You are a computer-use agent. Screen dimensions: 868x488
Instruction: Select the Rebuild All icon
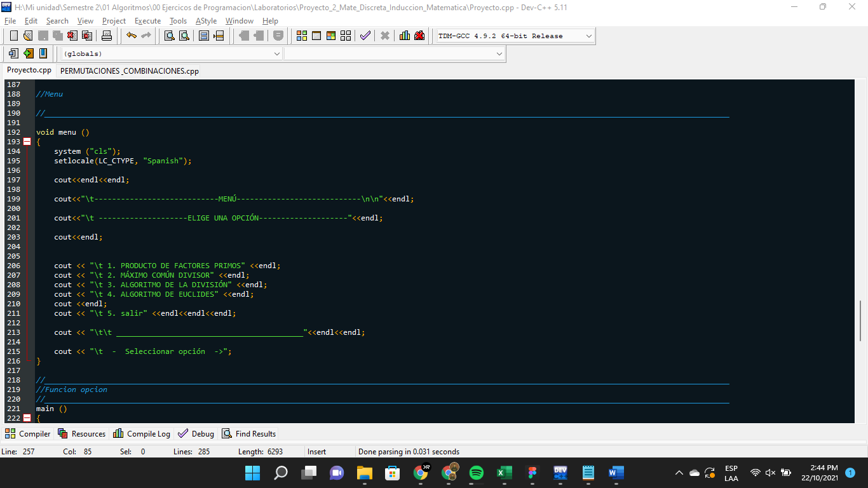[x=345, y=36]
